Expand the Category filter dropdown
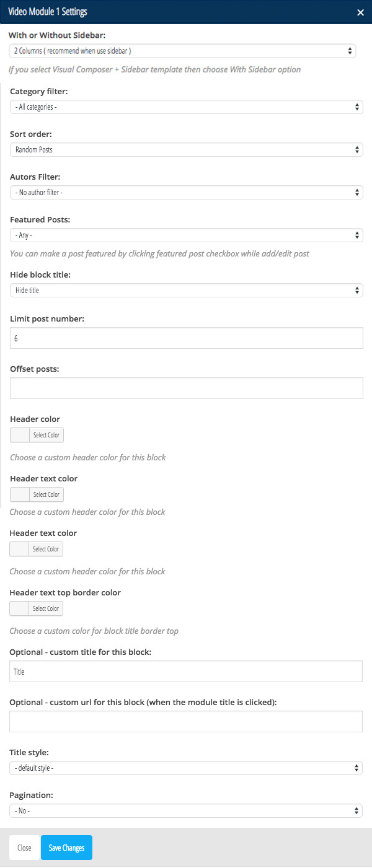The width and height of the screenshot is (372, 868). pos(187,107)
